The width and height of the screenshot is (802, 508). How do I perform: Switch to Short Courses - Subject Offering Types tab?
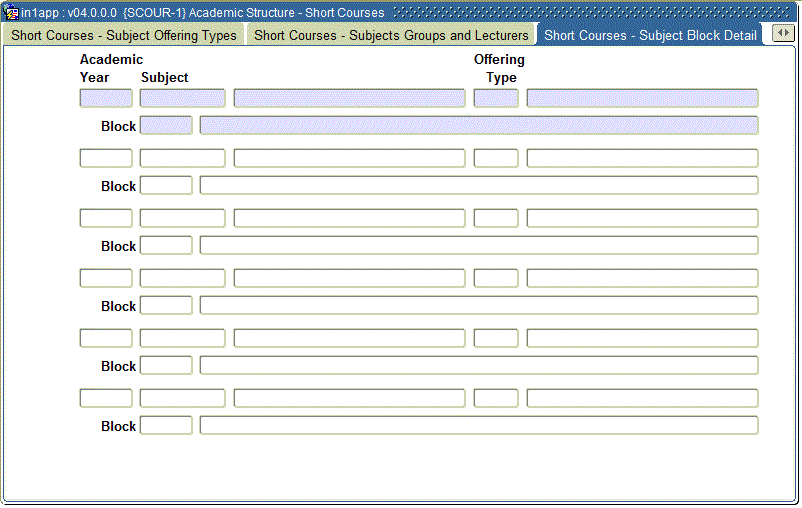click(x=124, y=35)
